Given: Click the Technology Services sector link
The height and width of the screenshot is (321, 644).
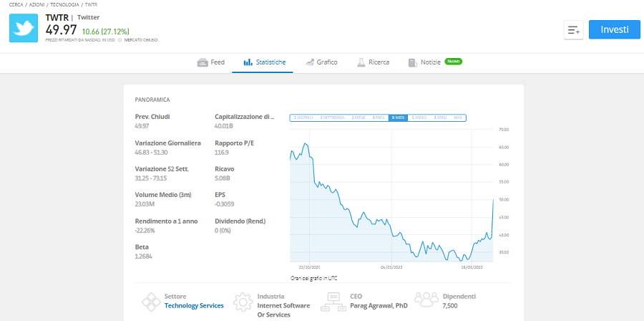Looking at the screenshot, I should click(194, 306).
